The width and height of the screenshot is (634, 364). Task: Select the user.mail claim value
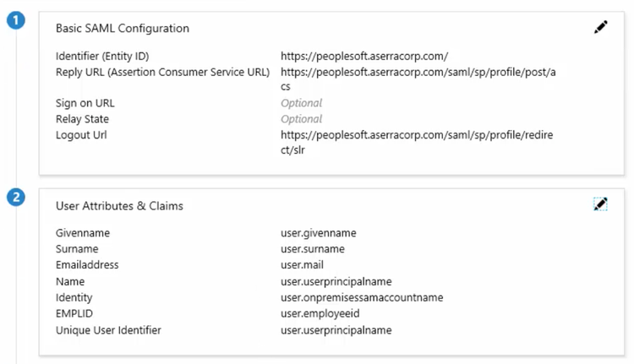coord(303,265)
